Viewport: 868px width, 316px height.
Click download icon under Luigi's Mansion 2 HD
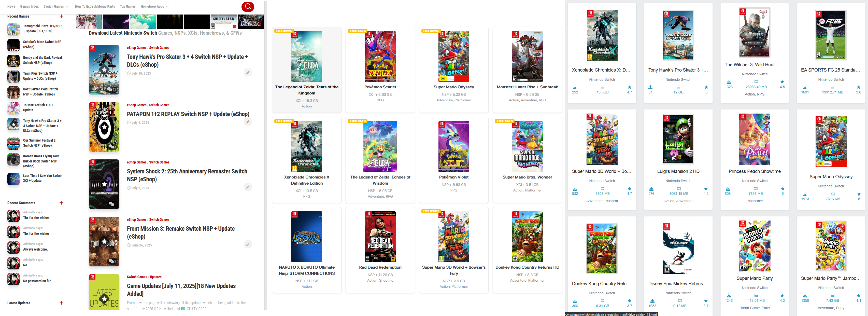tap(651, 188)
